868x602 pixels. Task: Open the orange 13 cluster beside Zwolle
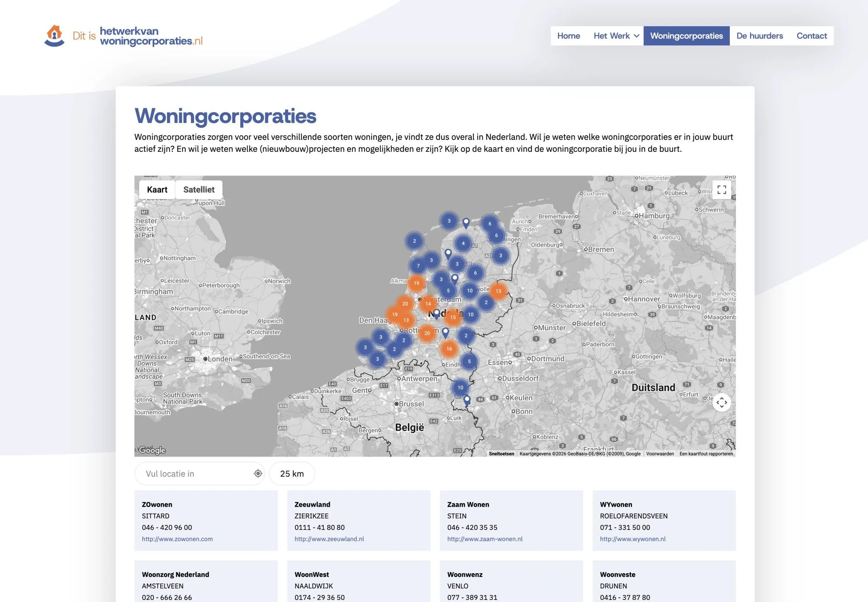pyautogui.click(x=498, y=291)
